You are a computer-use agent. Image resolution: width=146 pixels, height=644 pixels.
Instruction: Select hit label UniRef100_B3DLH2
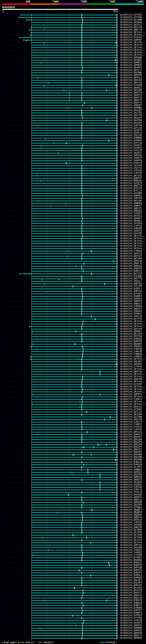point(131,462)
